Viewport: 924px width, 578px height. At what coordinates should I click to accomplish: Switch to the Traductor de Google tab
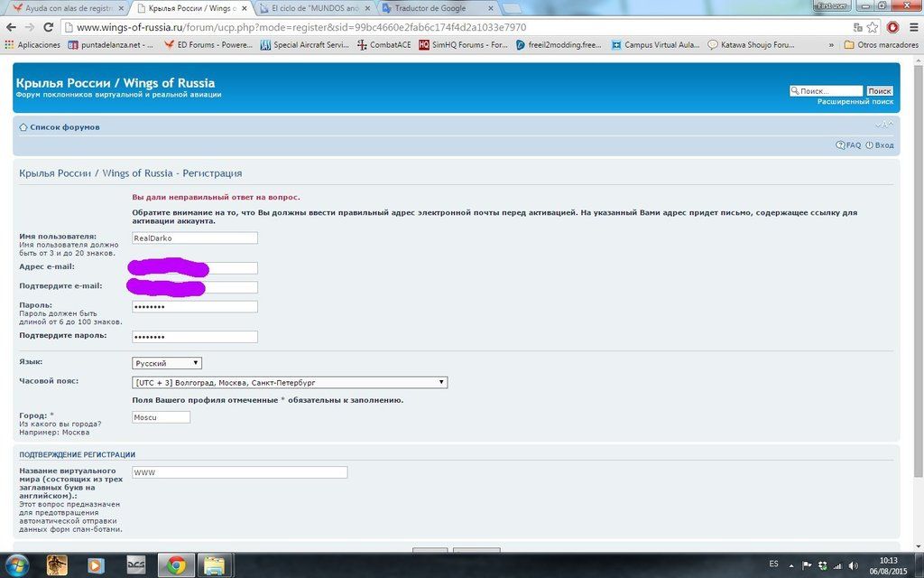[430, 8]
